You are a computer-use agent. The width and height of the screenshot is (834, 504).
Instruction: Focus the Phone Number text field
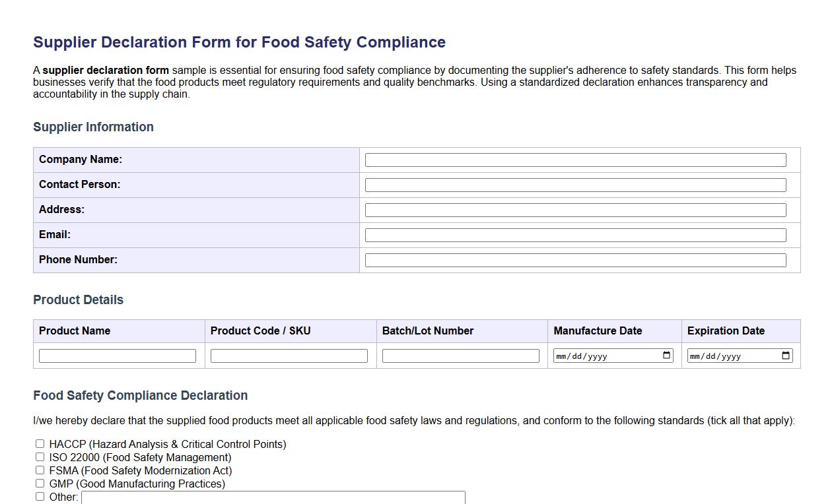(x=574, y=259)
